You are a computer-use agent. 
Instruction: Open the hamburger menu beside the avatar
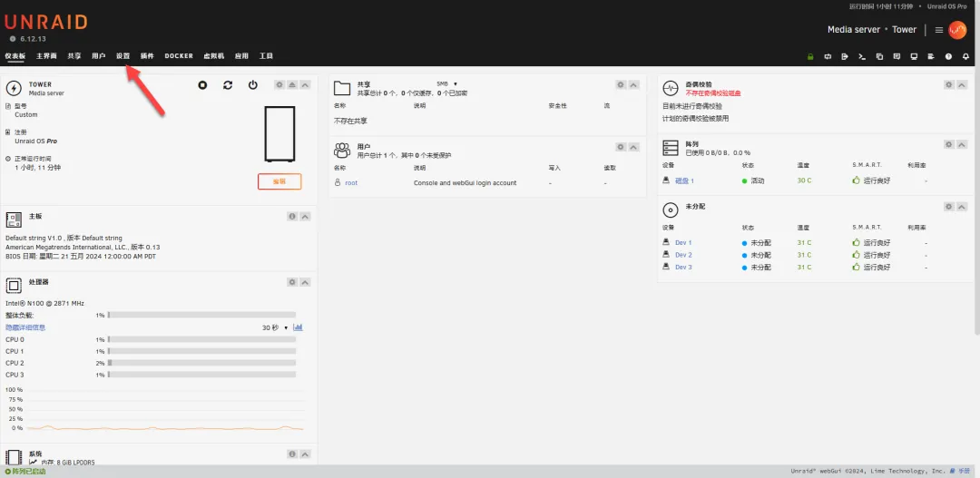(938, 30)
